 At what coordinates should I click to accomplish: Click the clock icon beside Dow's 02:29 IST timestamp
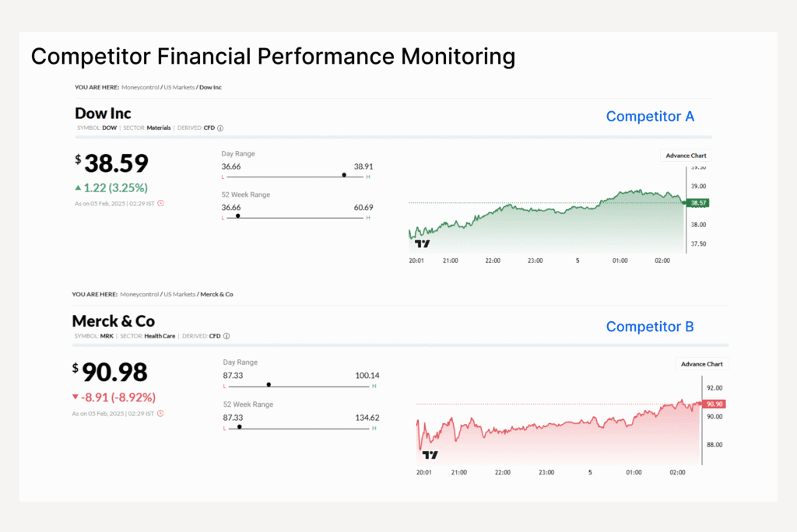pos(160,203)
